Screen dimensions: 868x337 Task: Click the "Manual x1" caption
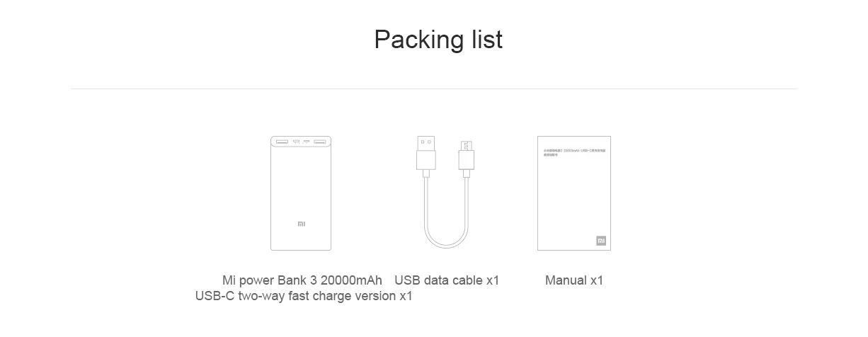[x=574, y=280]
